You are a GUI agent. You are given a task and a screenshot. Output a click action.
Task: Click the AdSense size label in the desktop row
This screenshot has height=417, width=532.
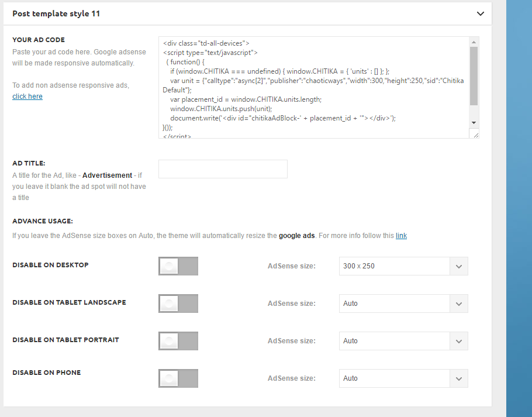coord(292,266)
